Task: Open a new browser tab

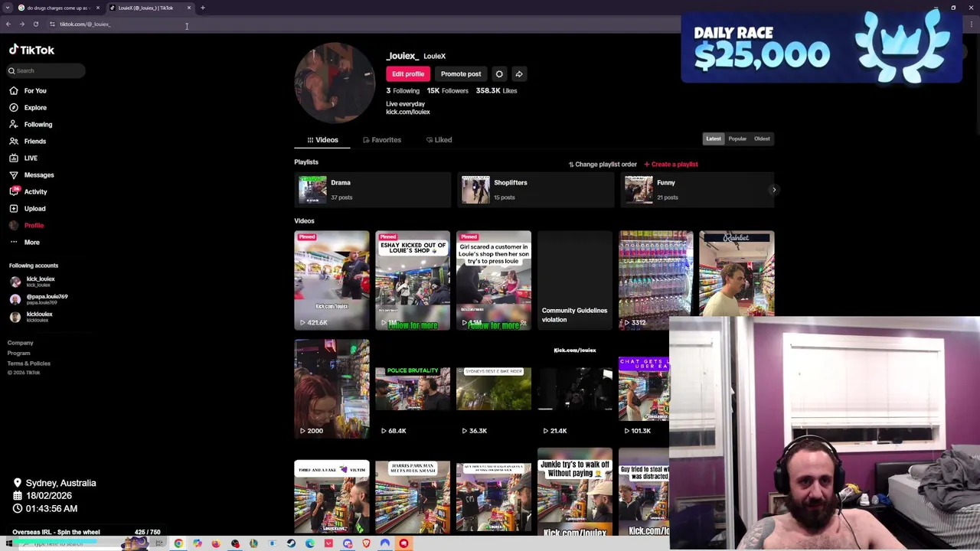Action: (203, 8)
